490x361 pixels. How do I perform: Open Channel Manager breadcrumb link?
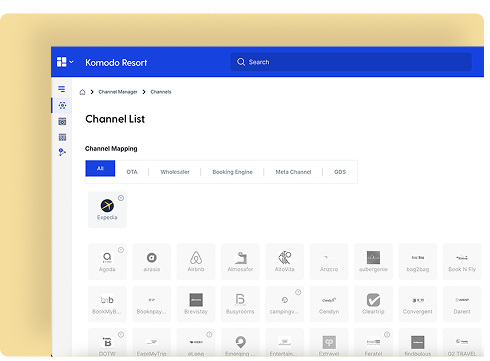tap(118, 92)
